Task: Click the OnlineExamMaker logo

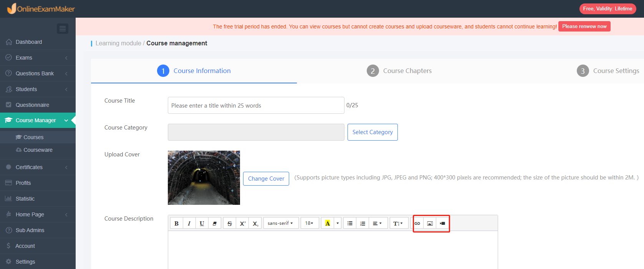Action: tap(41, 8)
